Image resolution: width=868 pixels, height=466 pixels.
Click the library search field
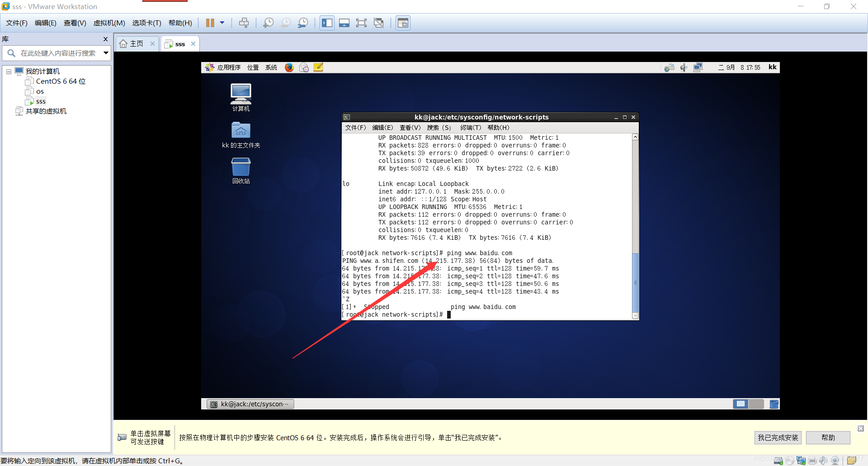(x=57, y=53)
